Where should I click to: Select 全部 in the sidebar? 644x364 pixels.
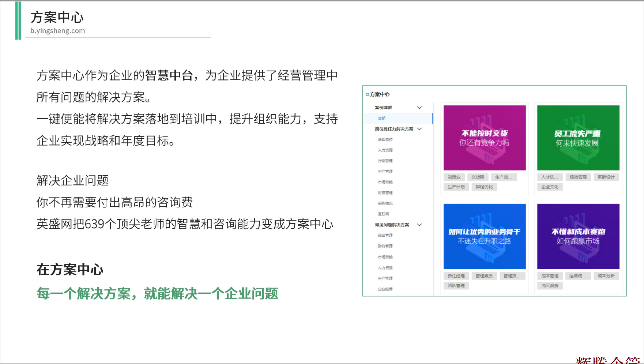pos(381,118)
